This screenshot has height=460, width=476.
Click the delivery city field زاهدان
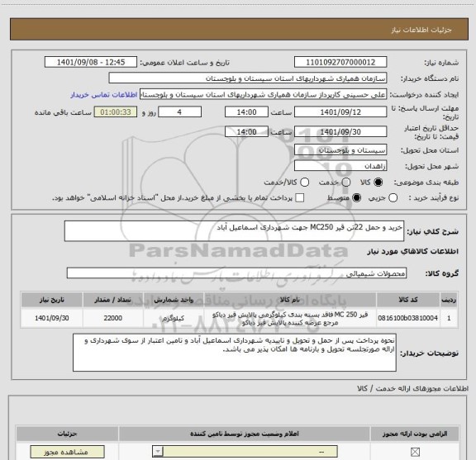point(340,166)
